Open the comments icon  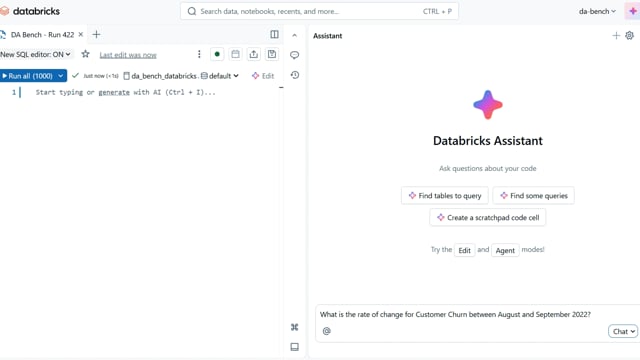[x=294, y=55]
